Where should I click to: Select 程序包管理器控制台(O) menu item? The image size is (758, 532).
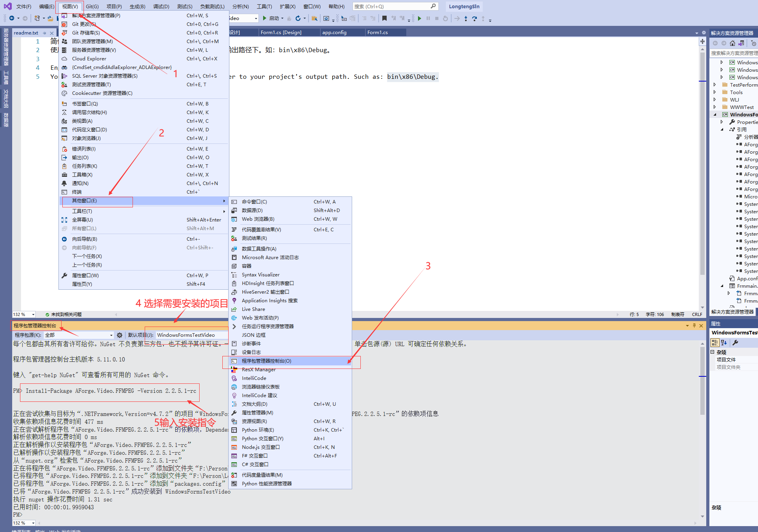267,361
